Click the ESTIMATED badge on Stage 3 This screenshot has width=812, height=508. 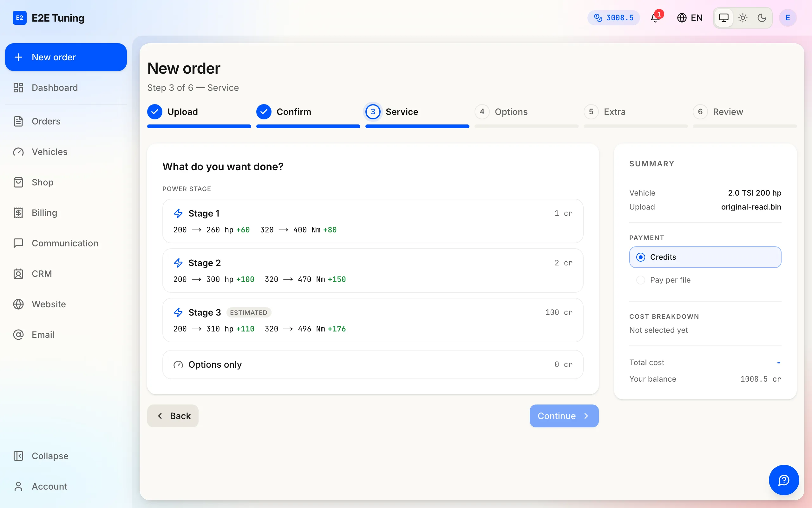tap(249, 312)
